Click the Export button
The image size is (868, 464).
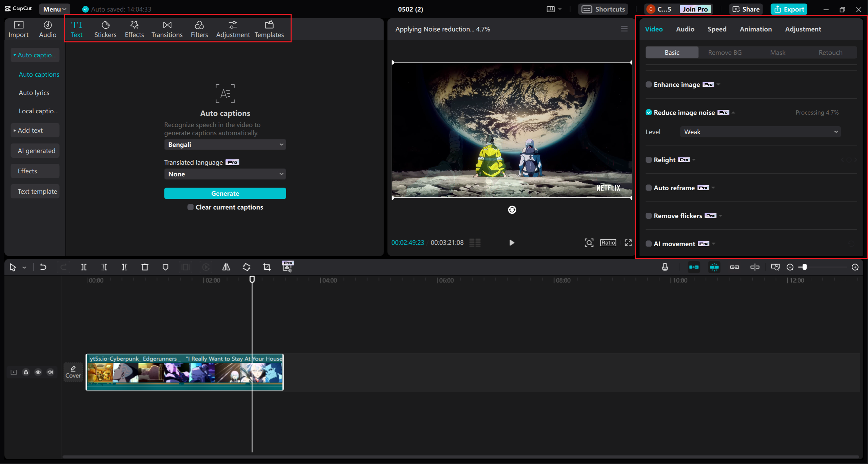point(789,9)
